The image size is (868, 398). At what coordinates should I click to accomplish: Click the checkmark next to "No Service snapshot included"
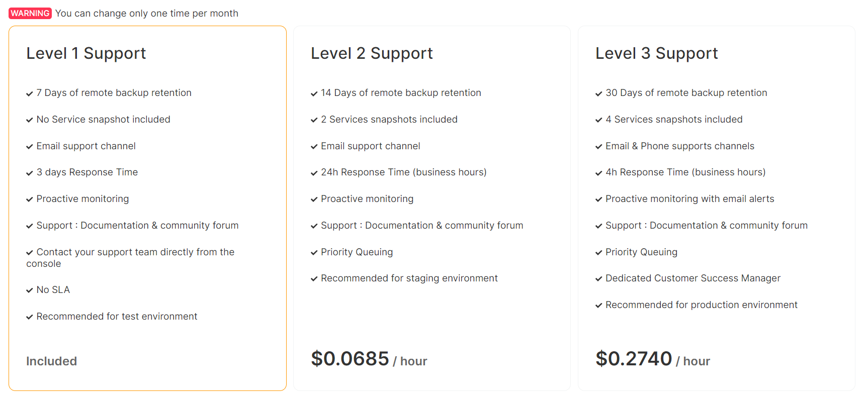pos(30,120)
